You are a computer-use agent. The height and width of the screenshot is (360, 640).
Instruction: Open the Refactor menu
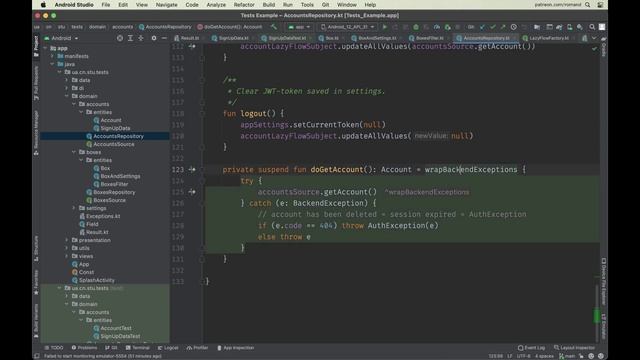(x=244, y=5)
